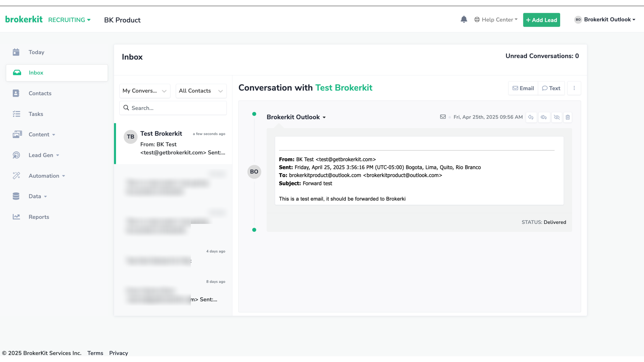Image resolution: width=644 pixels, height=362 pixels.
Task: Reply to the email message
Action: [x=531, y=117]
